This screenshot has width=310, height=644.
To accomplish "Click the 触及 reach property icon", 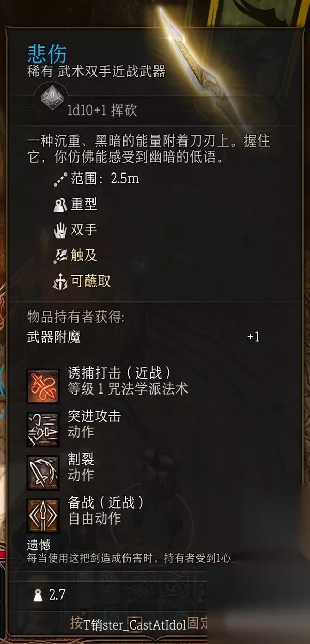I will tap(60, 255).
